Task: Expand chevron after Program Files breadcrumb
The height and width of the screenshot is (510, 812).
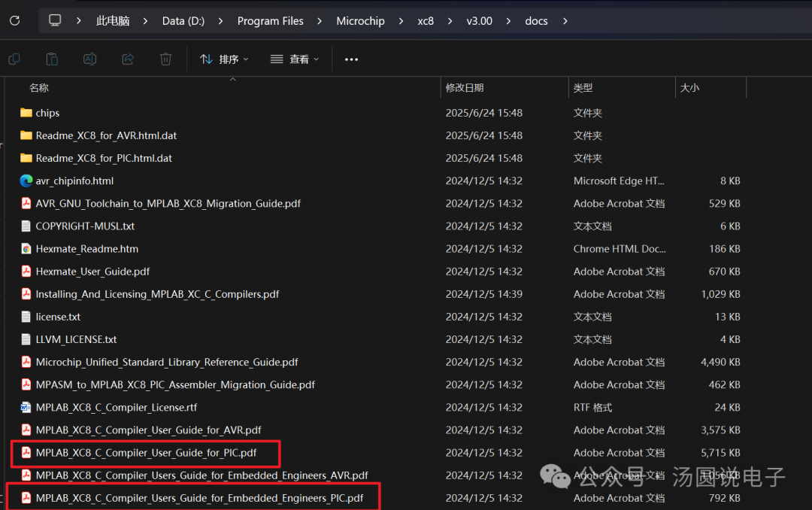Action: [x=320, y=21]
